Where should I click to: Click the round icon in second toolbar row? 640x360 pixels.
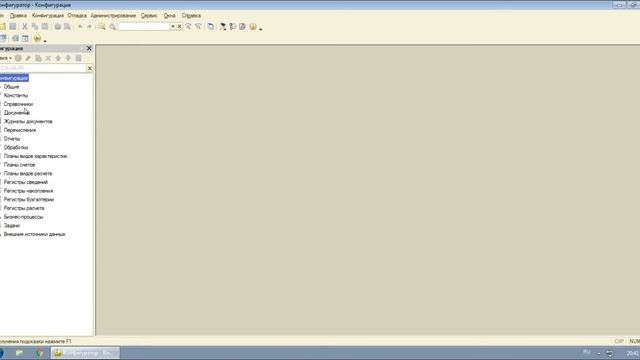coord(15,38)
